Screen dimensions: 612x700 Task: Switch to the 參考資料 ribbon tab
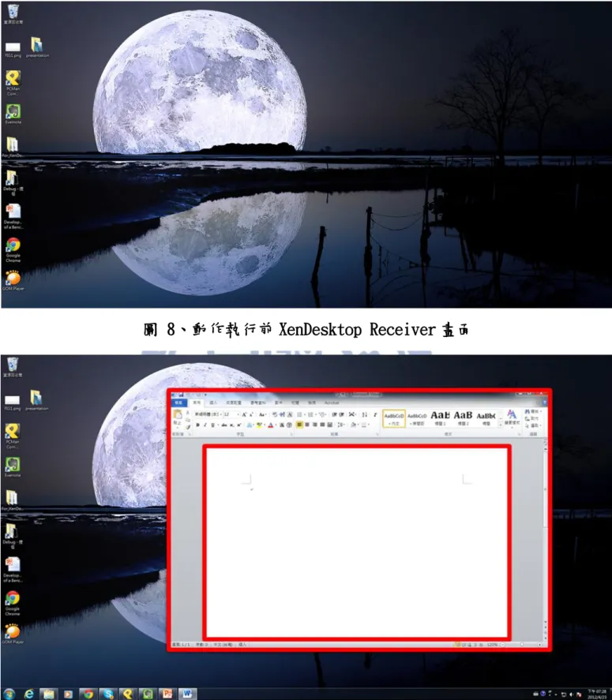click(258, 402)
